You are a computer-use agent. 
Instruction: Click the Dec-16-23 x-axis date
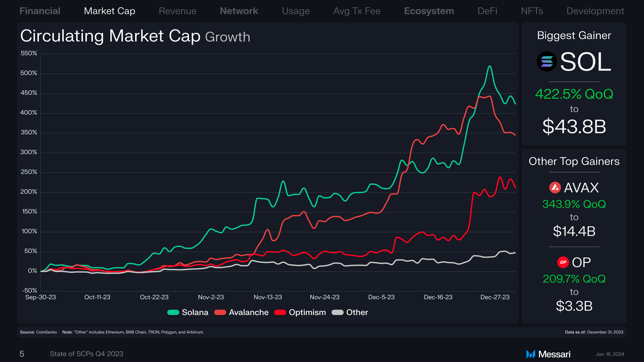point(438,297)
